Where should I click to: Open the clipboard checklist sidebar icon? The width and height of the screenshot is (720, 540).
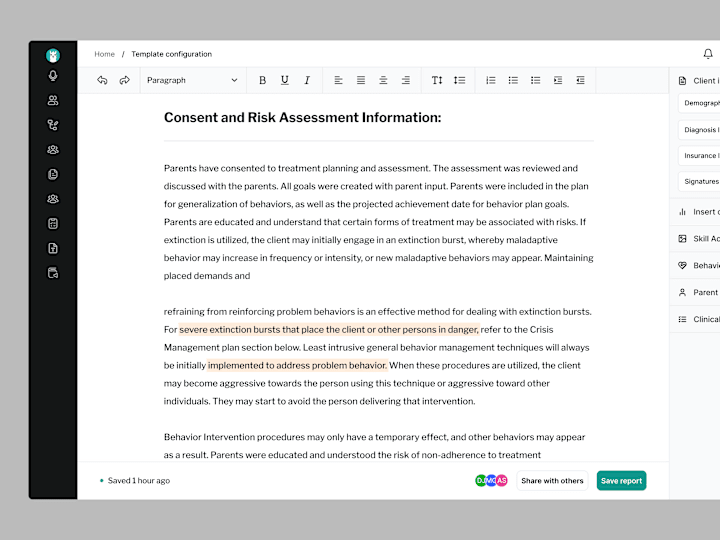(x=53, y=224)
